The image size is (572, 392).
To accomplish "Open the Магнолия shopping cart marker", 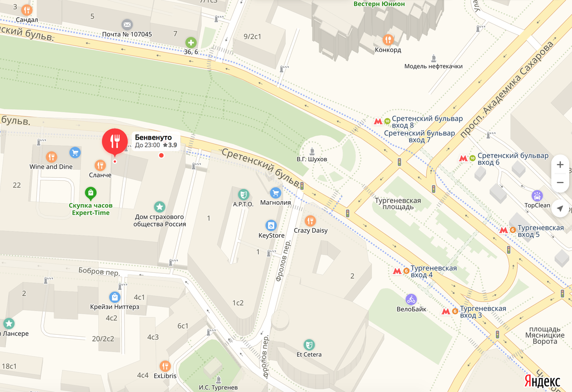I will [x=275, y=193].
